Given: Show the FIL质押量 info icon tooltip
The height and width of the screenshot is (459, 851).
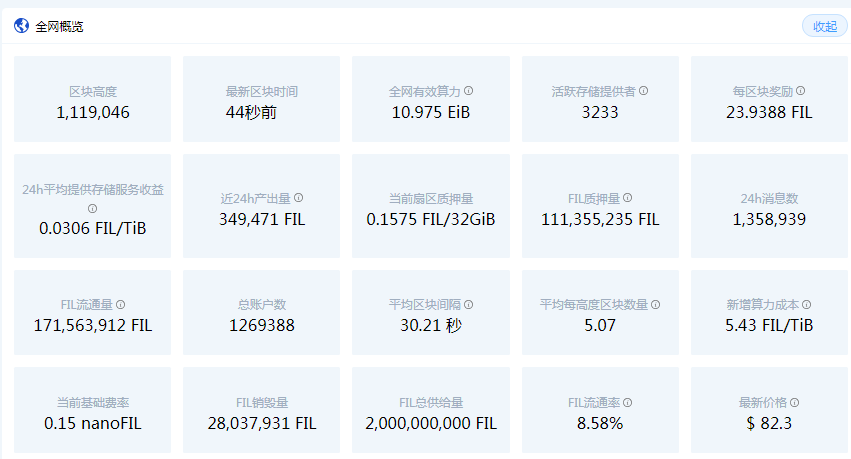Looking at the screenshot, I should click(x=628, y=198).
